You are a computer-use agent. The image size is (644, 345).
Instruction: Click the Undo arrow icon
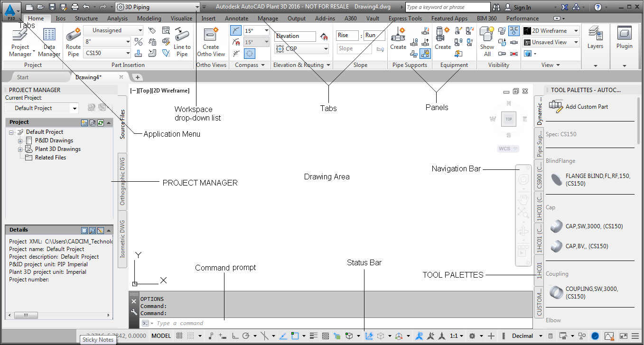(x=86, y=7)
